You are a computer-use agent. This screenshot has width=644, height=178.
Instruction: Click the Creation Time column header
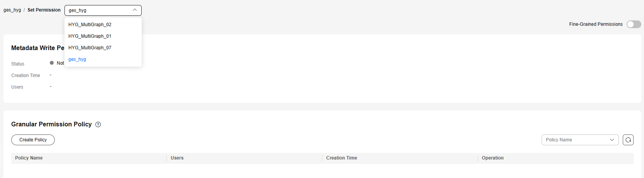point(342,158)
